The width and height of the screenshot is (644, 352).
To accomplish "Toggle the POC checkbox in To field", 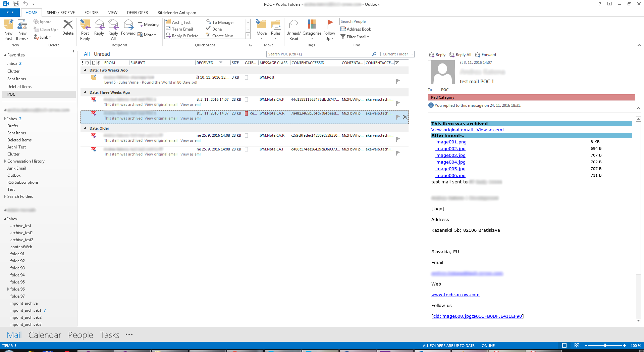I will pyautogui.click(x=438, y=90).
